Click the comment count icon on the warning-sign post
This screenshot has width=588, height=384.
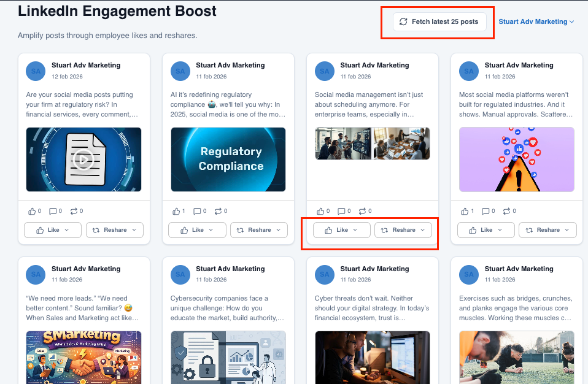coord(485,210)
